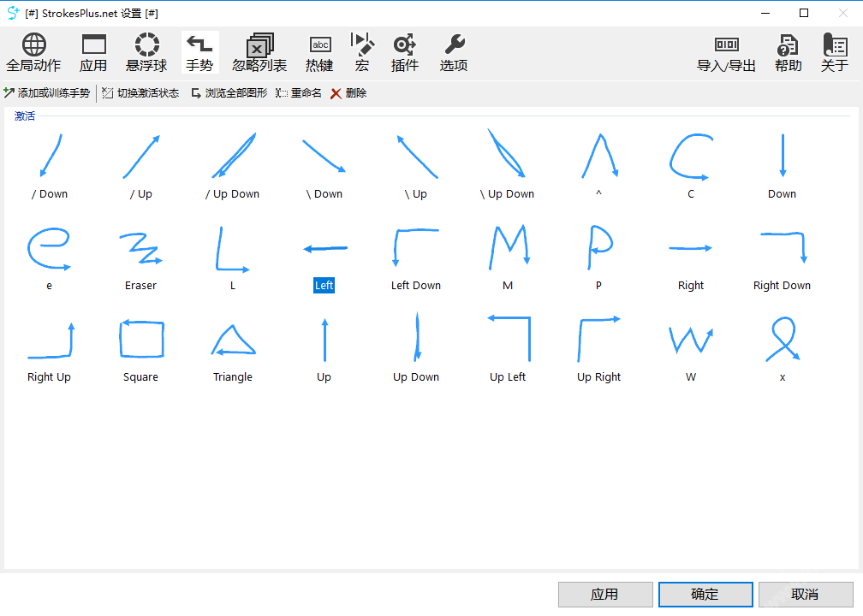Click 切换激活状态 to toggle active state
863x616 pixels.
click(x=141, y=93)
